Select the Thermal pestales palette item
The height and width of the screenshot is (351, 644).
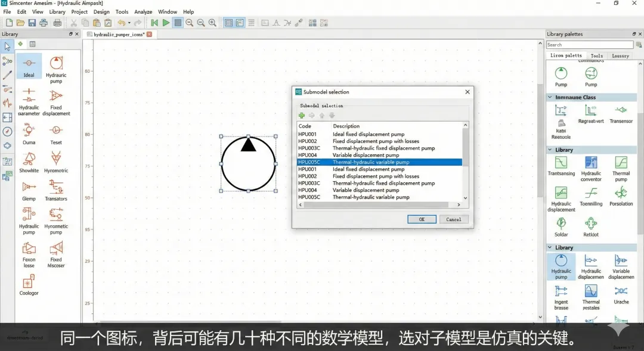click(591, 297)
